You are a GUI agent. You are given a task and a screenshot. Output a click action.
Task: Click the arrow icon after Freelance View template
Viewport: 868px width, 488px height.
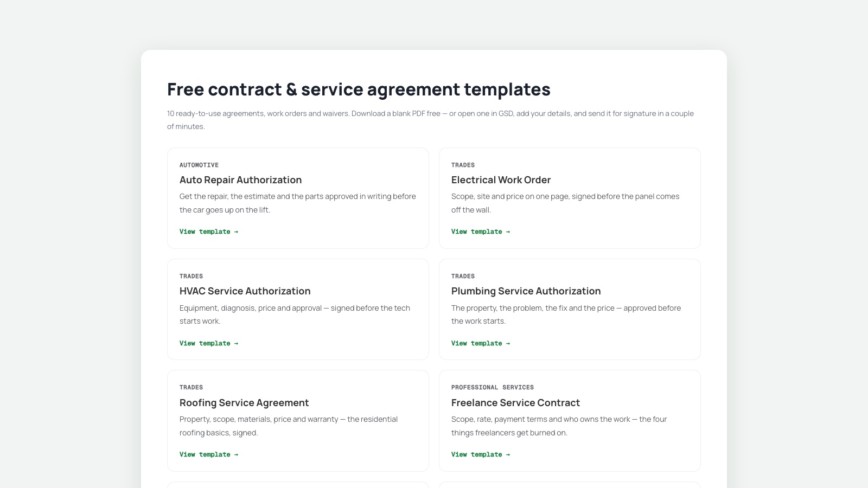(508, 454)
